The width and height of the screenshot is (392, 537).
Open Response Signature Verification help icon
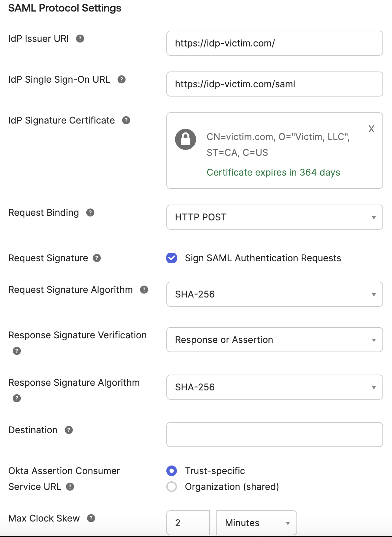[x=17, y=351]
